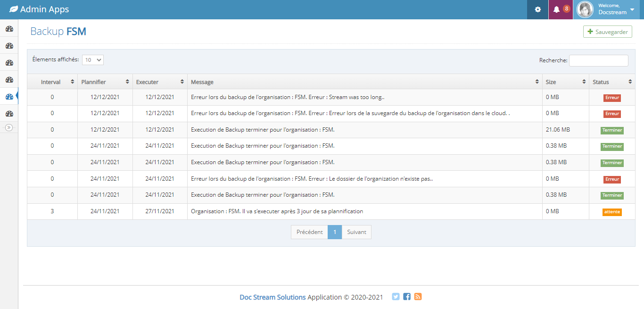The image size is (644, 309).
Task: Click message about 'sauvegarde dans le cloud' error
Action: (350, 113)
